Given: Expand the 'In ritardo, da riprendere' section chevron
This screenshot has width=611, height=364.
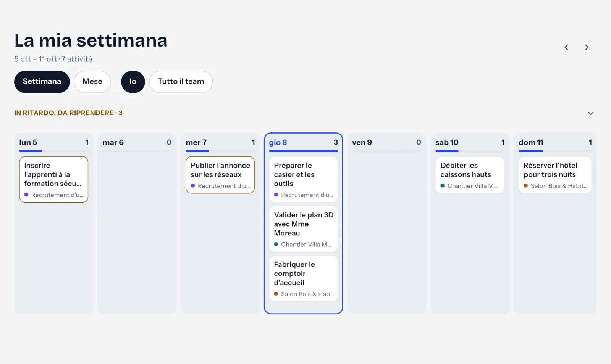Looking at the screenshot, I should (591, 113).
